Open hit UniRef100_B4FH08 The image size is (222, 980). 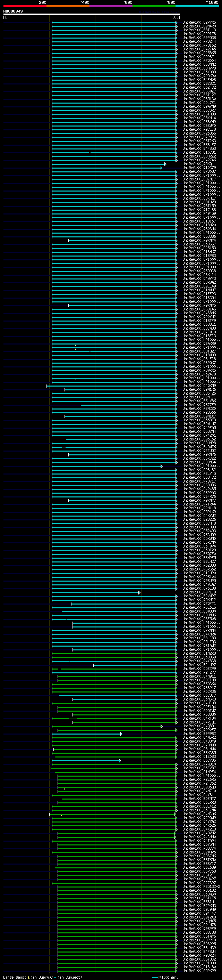click(x=199, y=80)
